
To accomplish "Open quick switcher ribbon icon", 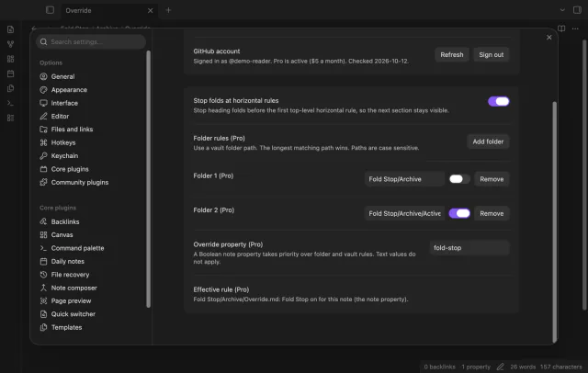I will [10, 29].
